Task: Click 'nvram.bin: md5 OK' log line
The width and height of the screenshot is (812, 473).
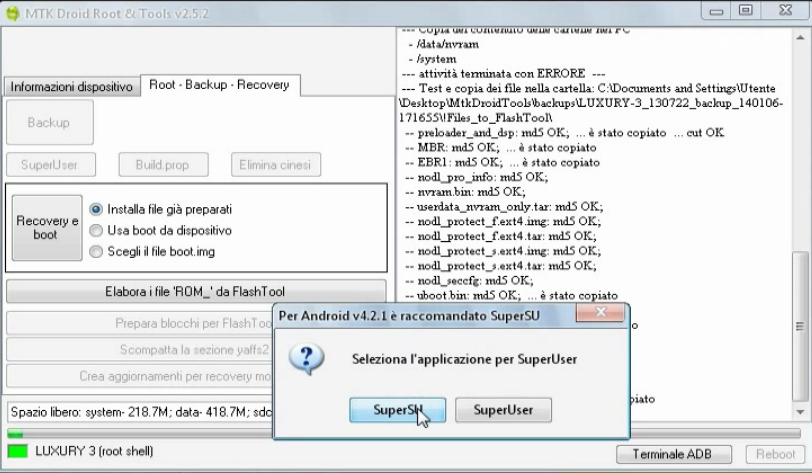Action: 465,192
